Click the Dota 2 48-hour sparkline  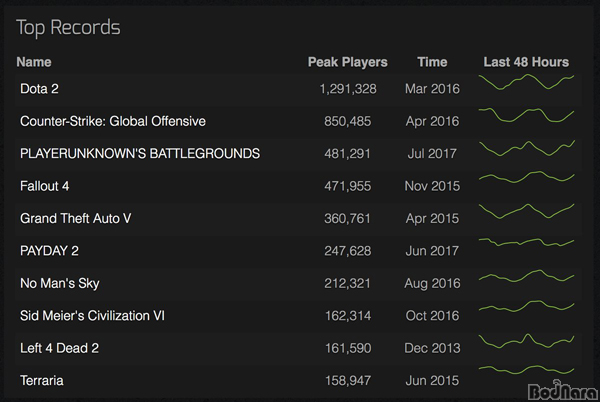(x=526, y=82)
